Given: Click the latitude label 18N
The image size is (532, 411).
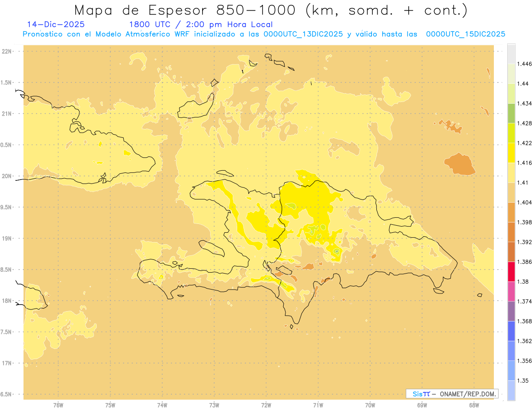Looking at the screenshot, I should 7,301.
